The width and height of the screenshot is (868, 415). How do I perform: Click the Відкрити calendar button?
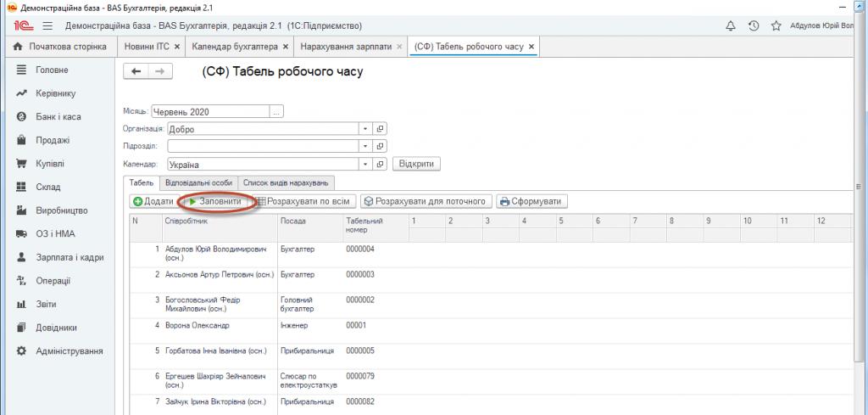pos(416,165)
